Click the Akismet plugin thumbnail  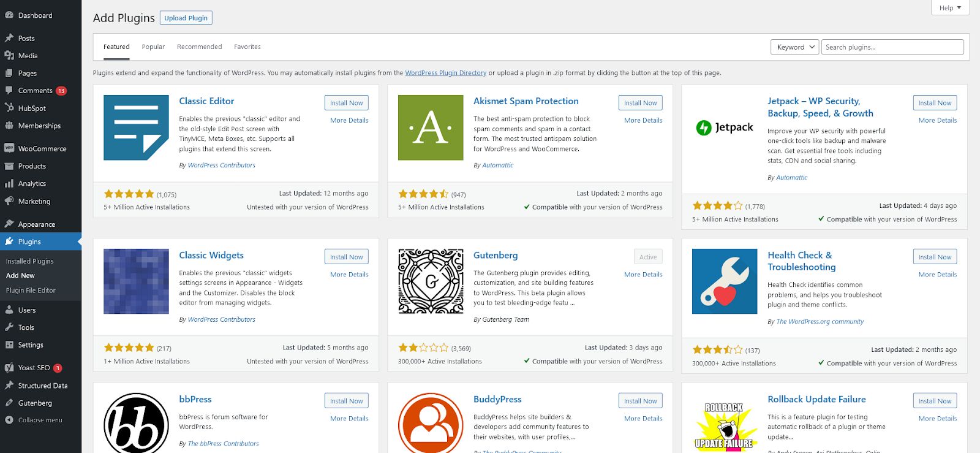[x=431, y=128]
